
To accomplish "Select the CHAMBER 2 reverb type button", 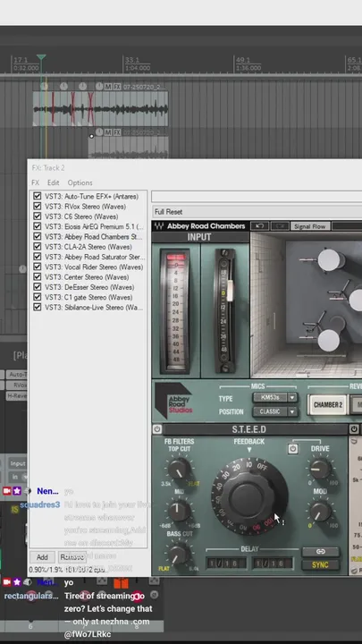I will coord(328,404).
